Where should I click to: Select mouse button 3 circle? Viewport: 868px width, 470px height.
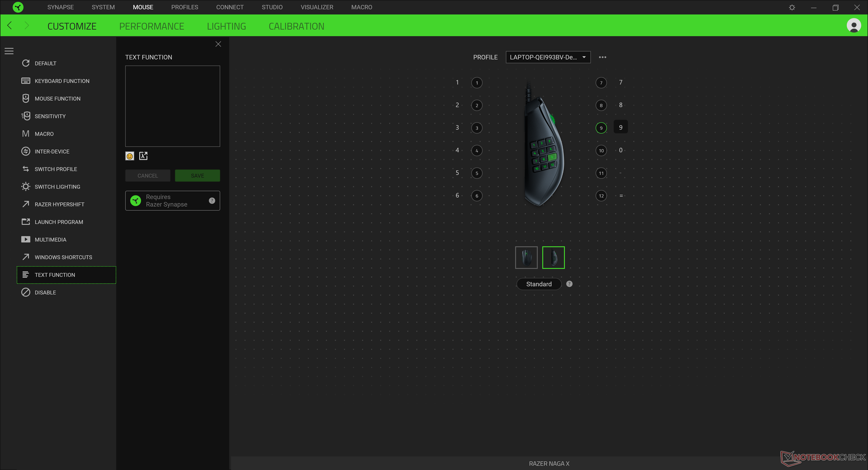tap(476, 128)
